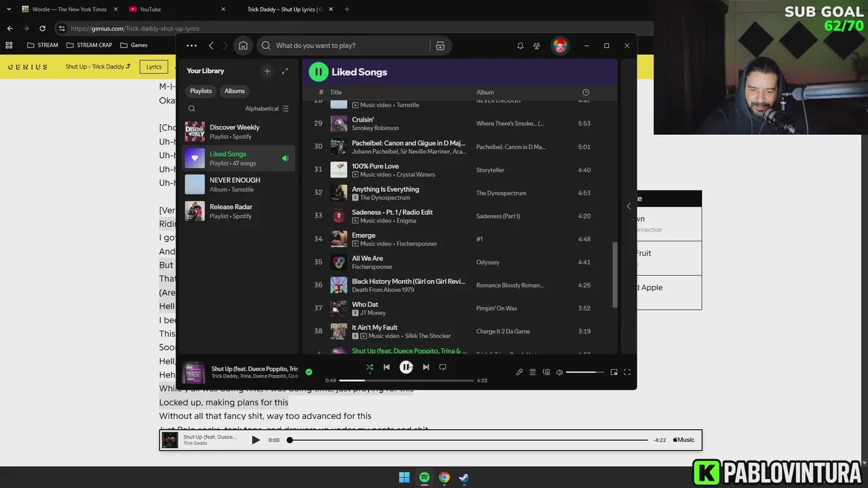Reload the Genius page
The height and width of the screenshot is (488, 868).
42,28
